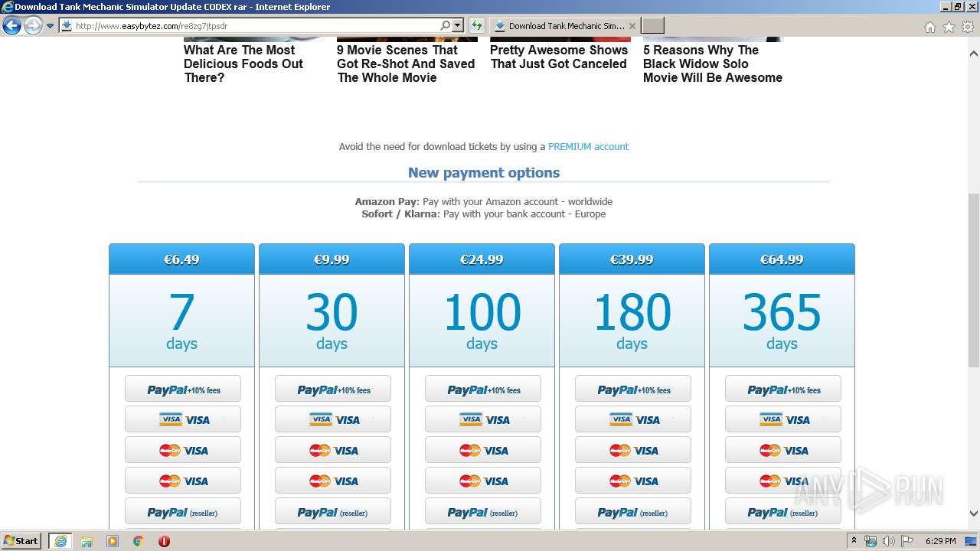Pay 365 days with PayPal (reseller)
Screen dimensions: 980x551
(x=783, y=512)
